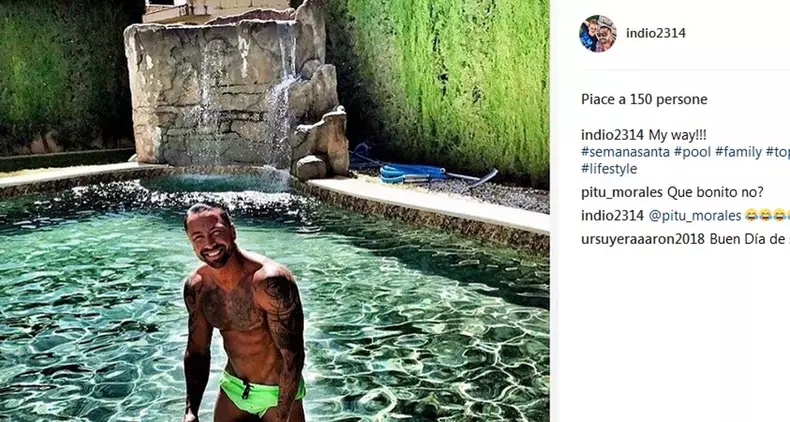The width and height of the screenshot is (790, 422).
Task: View who liked via 'Piace a 150 persone'
Action: pos(644,99)
